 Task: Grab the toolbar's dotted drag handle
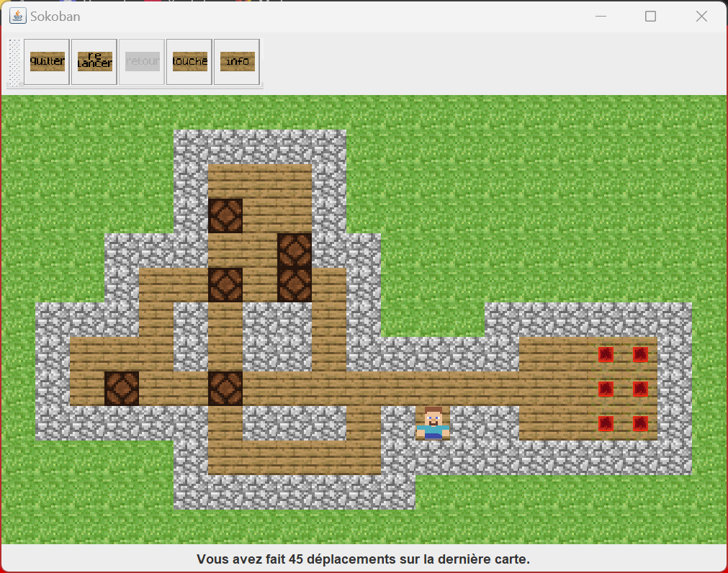pyautogui.click(x=14, y=62)
